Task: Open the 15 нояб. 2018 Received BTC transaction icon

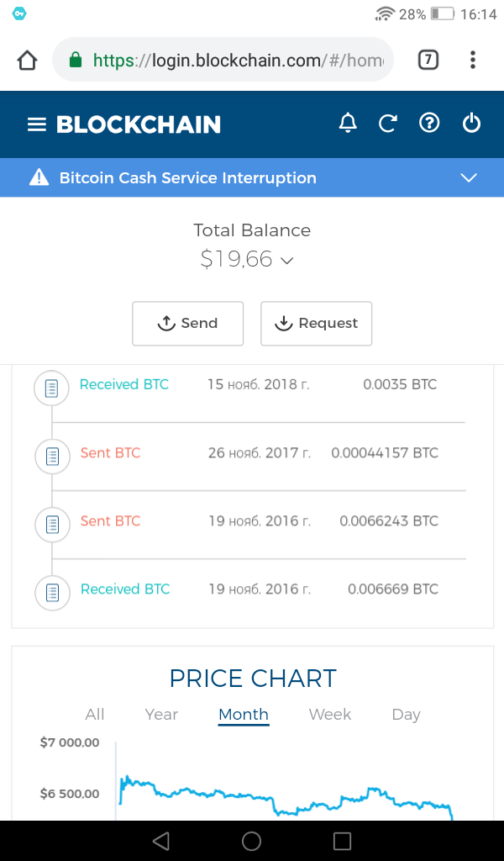Action: coord(51,388)
